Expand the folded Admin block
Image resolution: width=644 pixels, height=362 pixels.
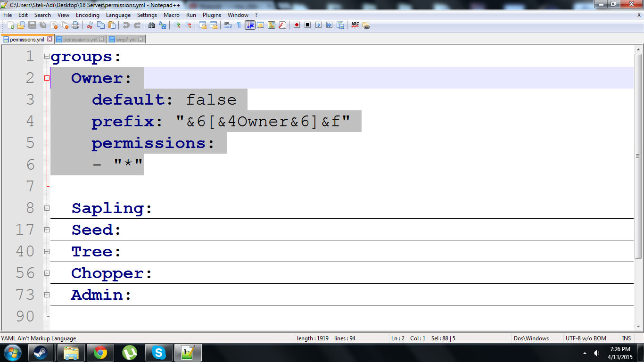click(x=47, y=295)
